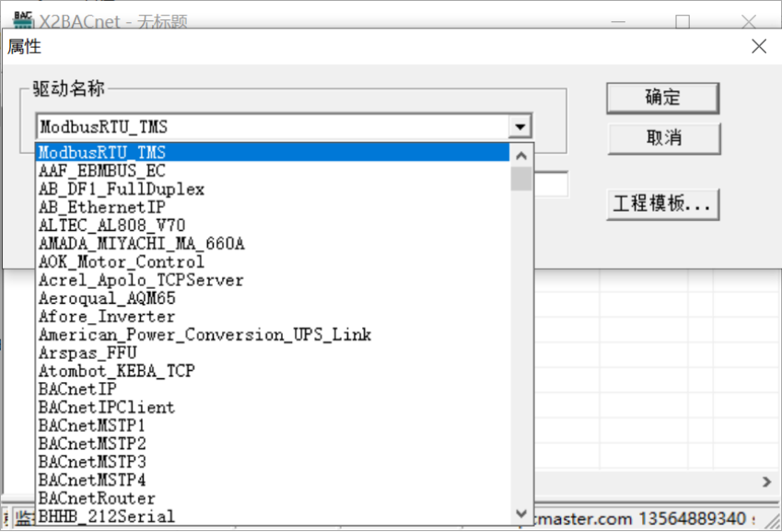Select the highlighted ModbusRTU_TMS list entry
This screenshot has width=782, height=532.
[273, 152]
